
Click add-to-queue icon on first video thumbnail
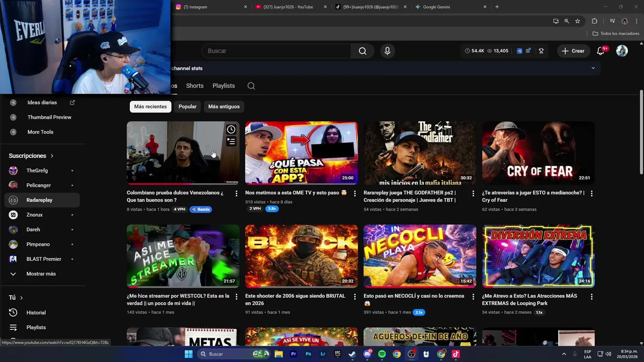coord(231,142)
